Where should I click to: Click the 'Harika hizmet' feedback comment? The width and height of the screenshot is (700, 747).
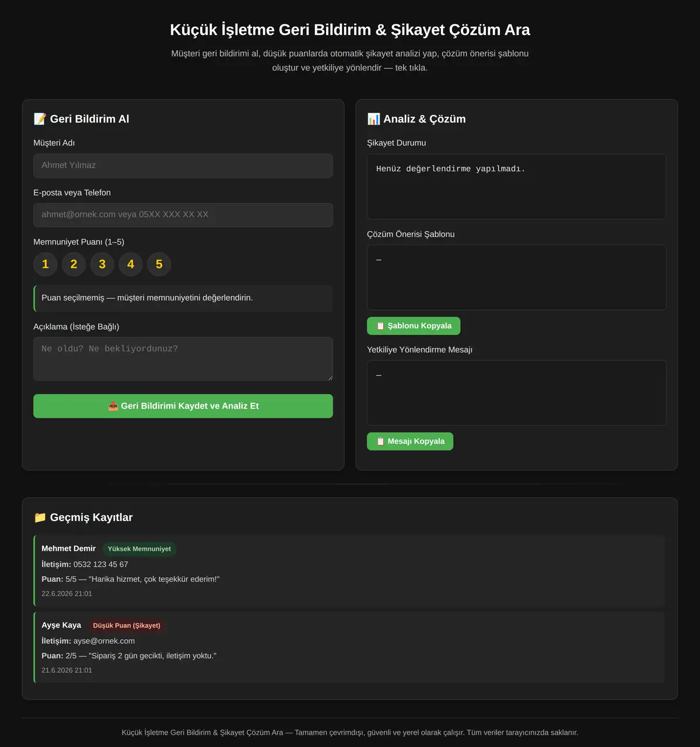coord(154,580)
